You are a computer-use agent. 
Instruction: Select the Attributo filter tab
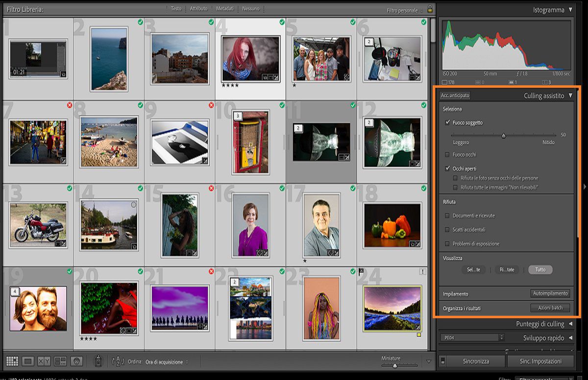click(198, 8)
